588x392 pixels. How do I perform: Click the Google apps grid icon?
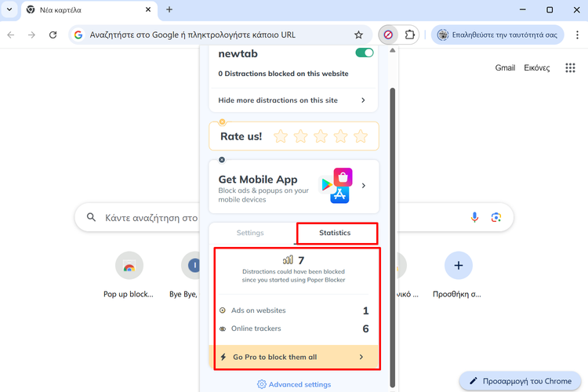570,68
